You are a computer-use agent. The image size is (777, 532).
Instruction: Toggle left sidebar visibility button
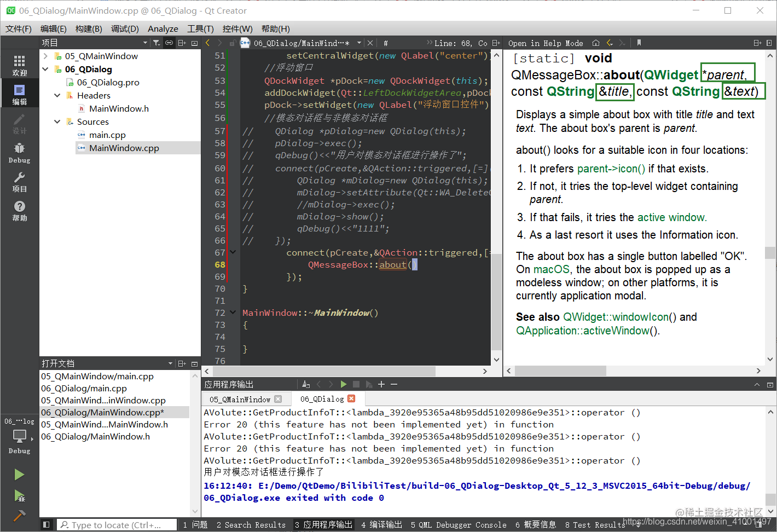point(47,525)
